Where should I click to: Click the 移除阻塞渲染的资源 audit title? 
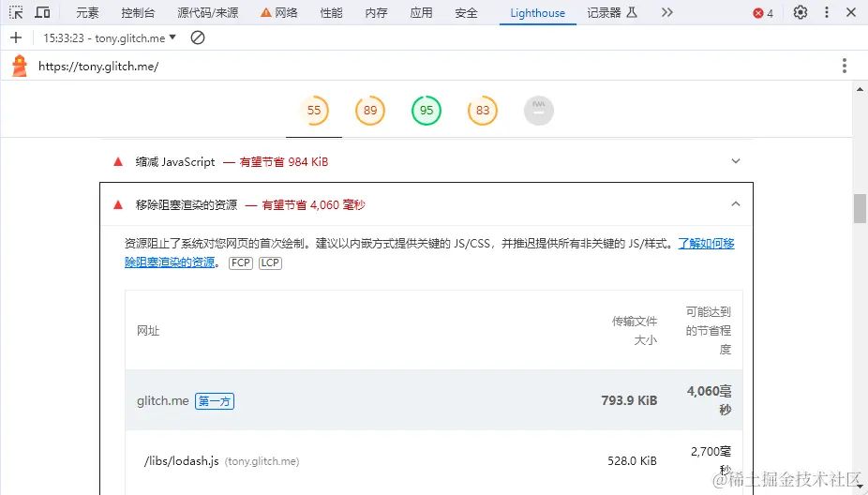click(187, 205)
